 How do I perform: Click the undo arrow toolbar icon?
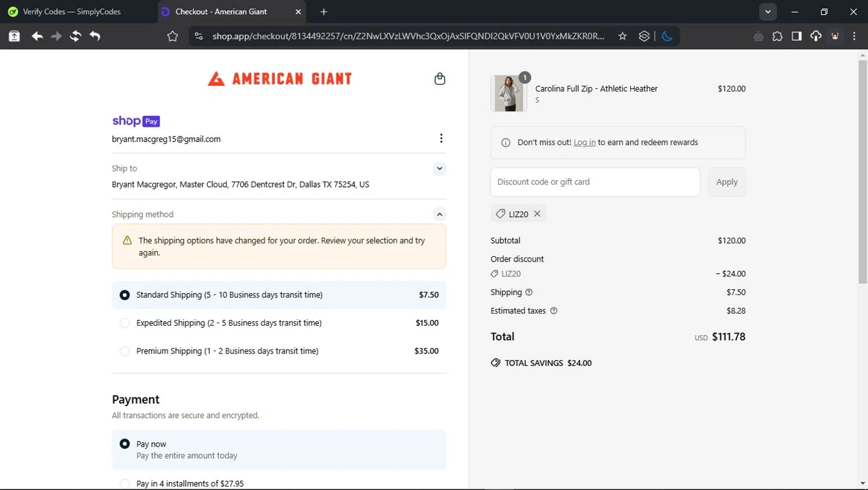click(x=95, y=36)
